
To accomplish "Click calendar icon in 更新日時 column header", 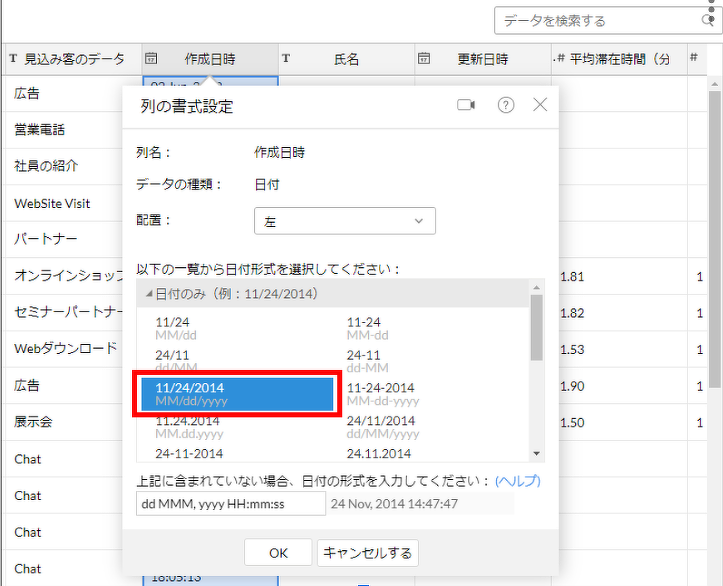I will tap(424, 59).
